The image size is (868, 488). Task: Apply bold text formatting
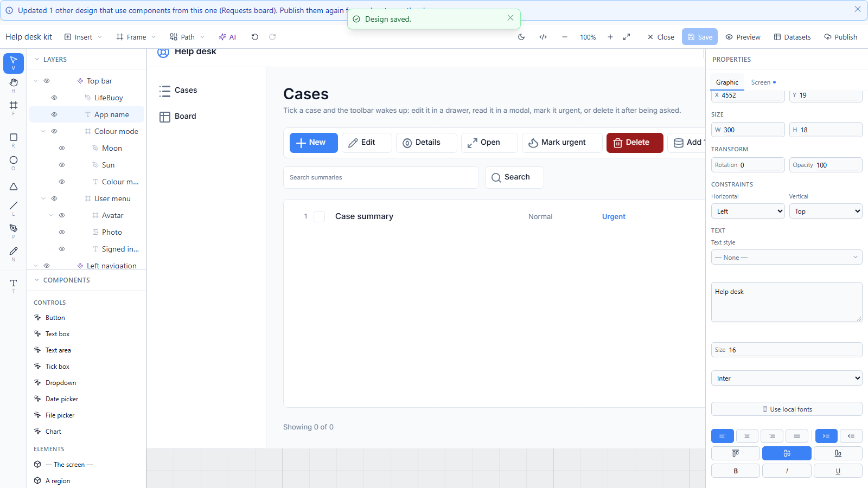[736, 471]
